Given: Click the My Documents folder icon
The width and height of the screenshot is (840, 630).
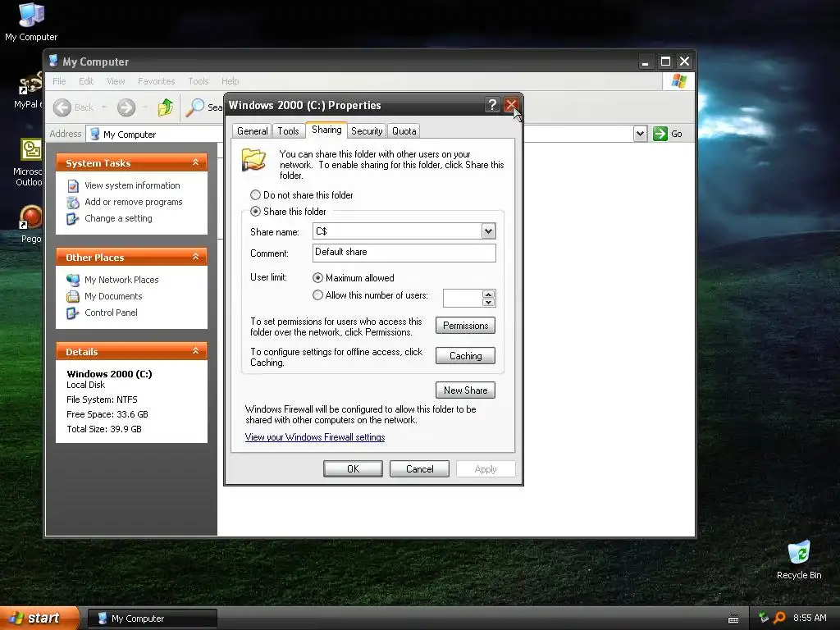Looking at the screenshot, I should pos(73,296).
